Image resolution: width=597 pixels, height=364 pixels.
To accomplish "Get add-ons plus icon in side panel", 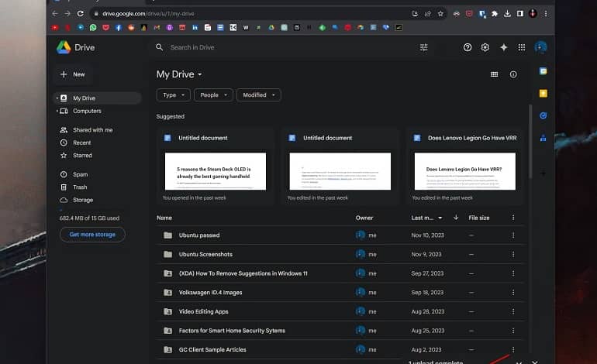I will [543, 173].
